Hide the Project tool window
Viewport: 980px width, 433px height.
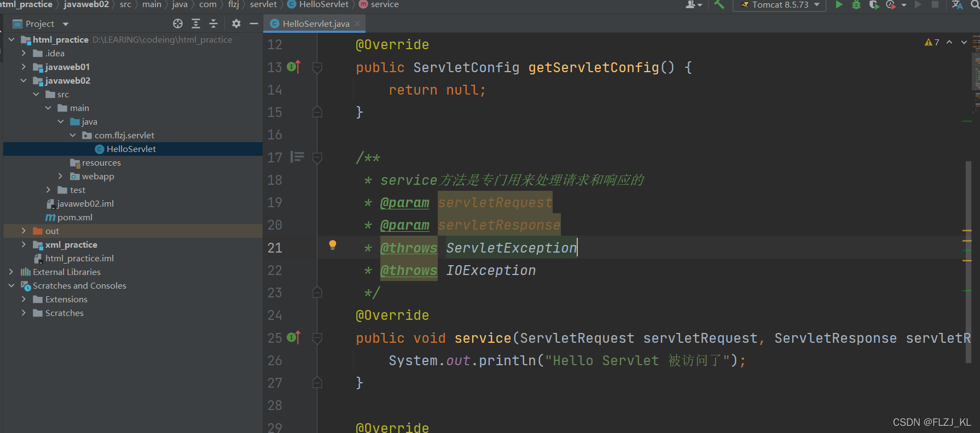point(254,24)
